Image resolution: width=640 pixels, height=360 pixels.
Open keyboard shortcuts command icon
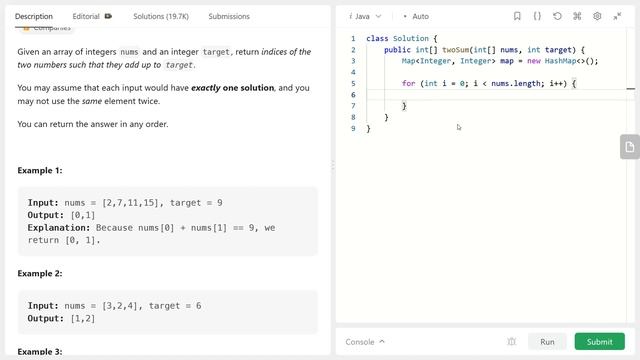click(x=577, y=16)
